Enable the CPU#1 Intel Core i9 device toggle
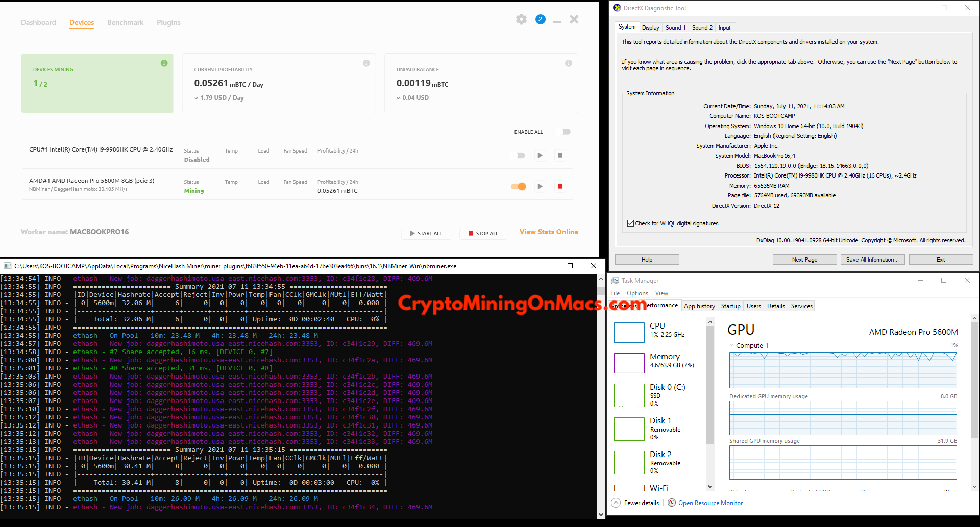Image resolution: width=980 pixels, height=527 pixels. pyautogui.click(x=520, y=155)
